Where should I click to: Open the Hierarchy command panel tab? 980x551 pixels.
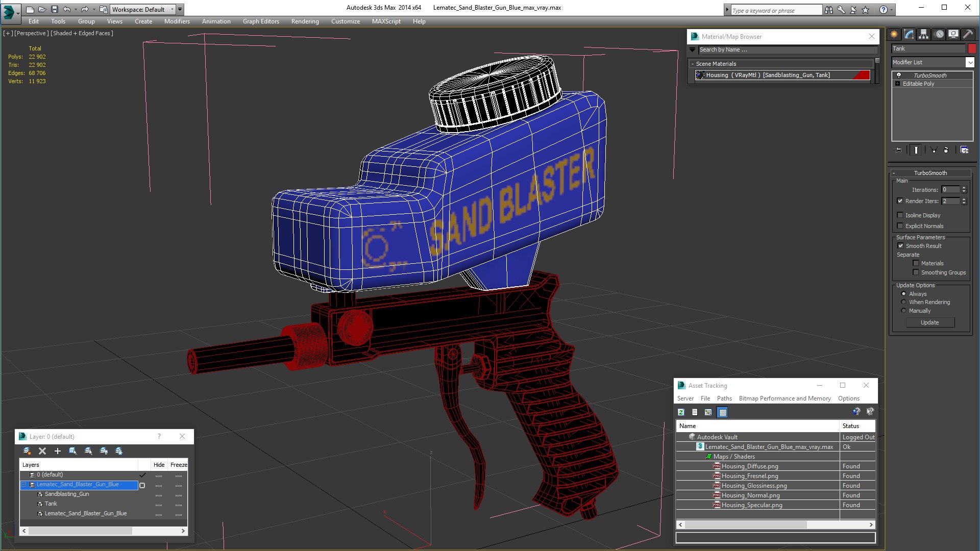pos(924,34)
